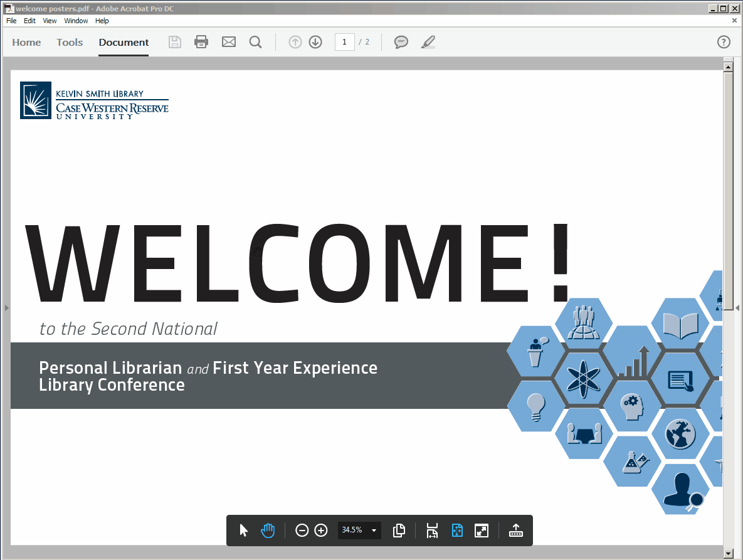Click the vertical scrollbar up arrow
The image size is (743, 560).
point(729,67)
